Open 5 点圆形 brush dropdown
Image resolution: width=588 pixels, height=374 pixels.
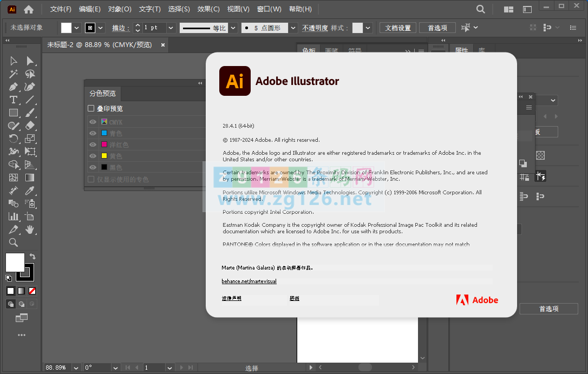(x=293, y=28)
